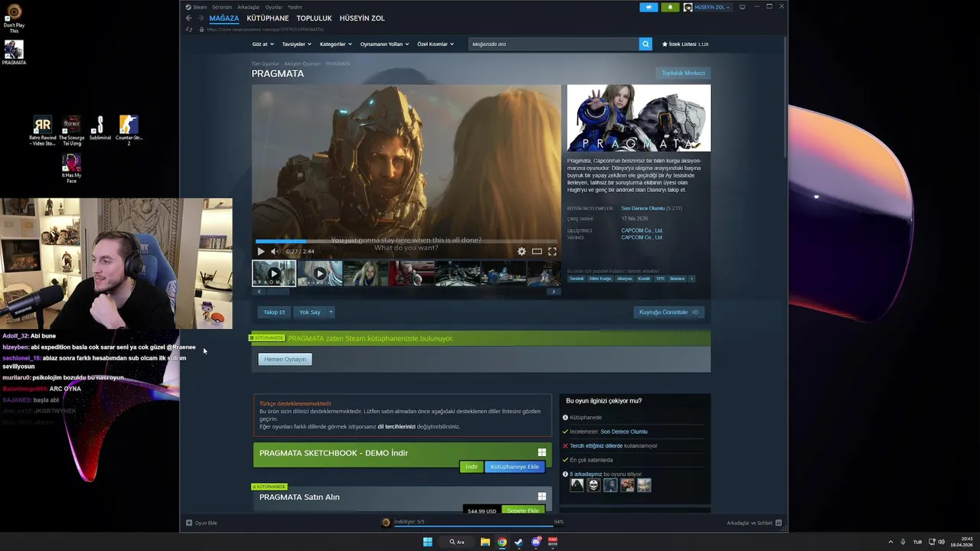Image resolution: width=980 pixels, height=551 pixels.
Task: Open the Windows Start button
Action: click(x=427, y=542)
